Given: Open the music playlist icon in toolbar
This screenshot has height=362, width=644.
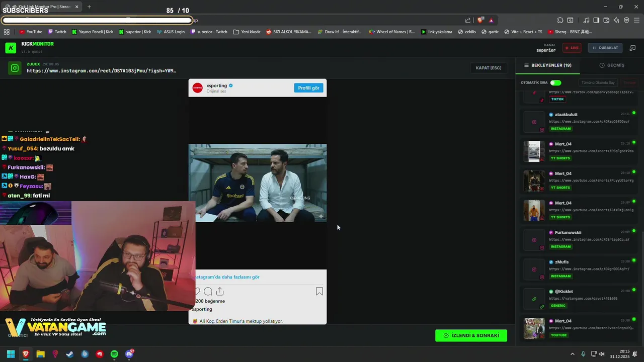Looking at the screenshot, I should click(x=586, y=20).
